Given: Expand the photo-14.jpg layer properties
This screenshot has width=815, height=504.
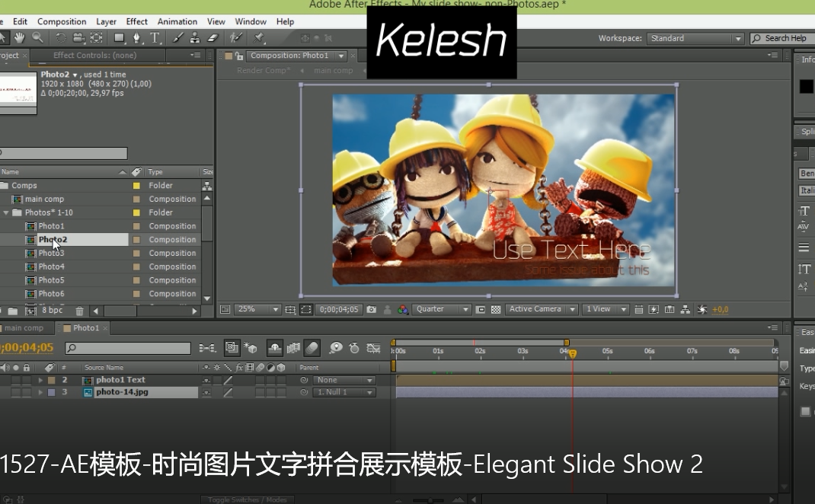Looking at the screenshot, I should click(x=40, y=392).
